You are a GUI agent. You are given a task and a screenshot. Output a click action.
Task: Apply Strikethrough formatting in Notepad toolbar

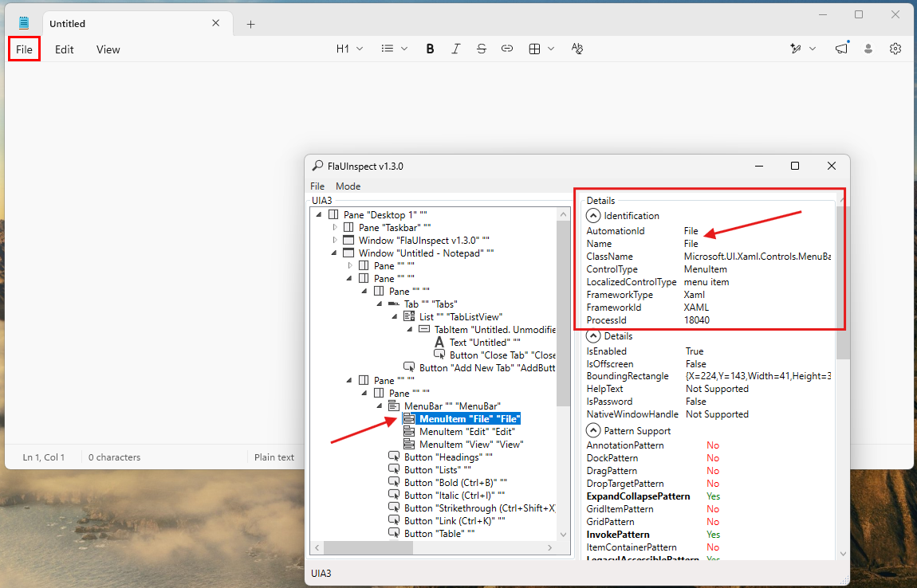[x=482, y=49]
